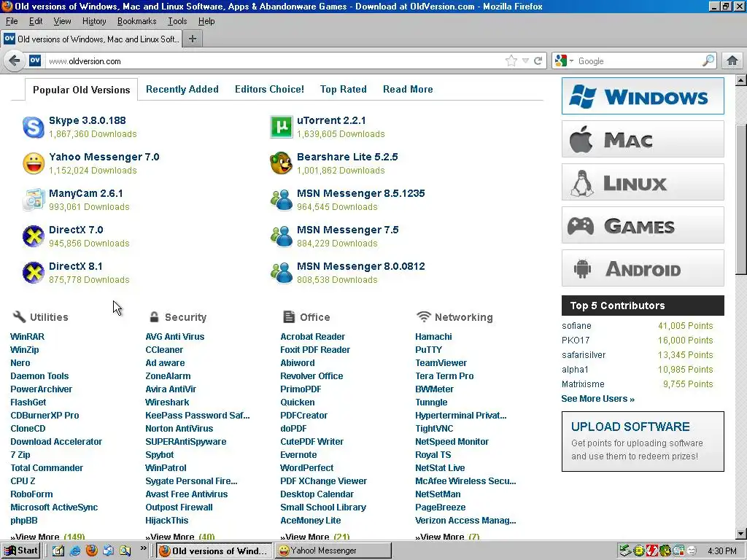The height and width of the screenshot is (560, 747).
Task: Open the Help menu
Action: pyautogui.click(x=206, y=21)
